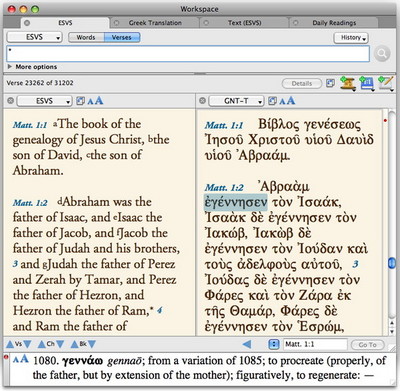Close the ESVS text pane
This screenshot has width=400, height=391.
[x=11, y=100]
